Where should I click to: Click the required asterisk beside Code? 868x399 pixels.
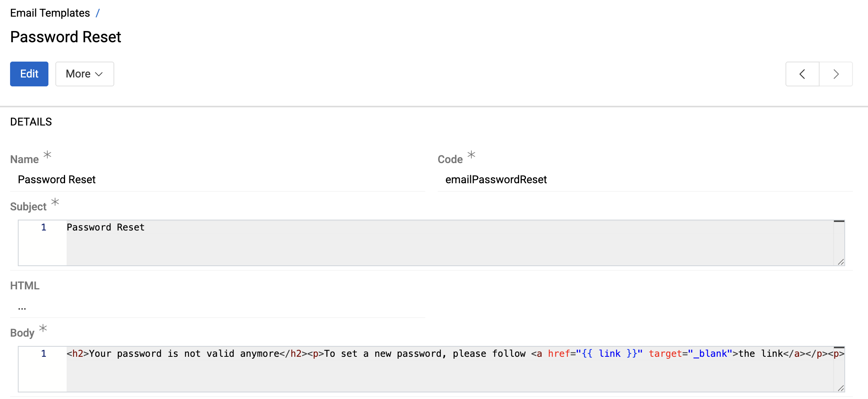pos(471,155)
